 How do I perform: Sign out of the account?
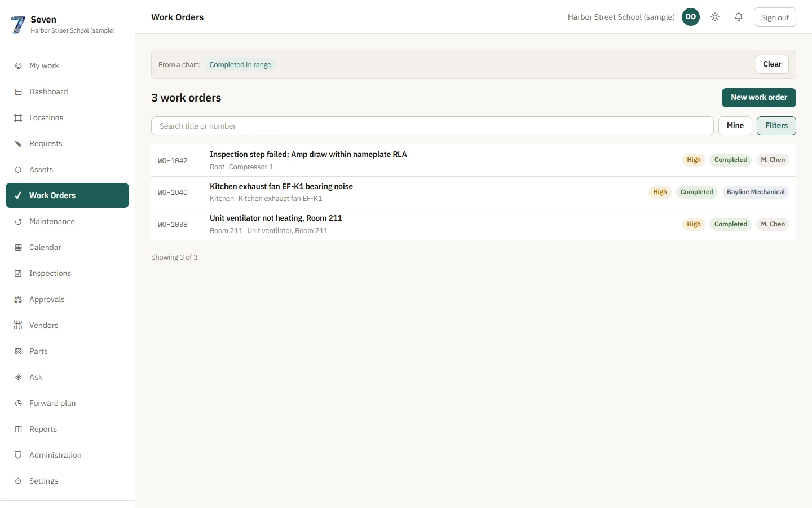[775, 17]
